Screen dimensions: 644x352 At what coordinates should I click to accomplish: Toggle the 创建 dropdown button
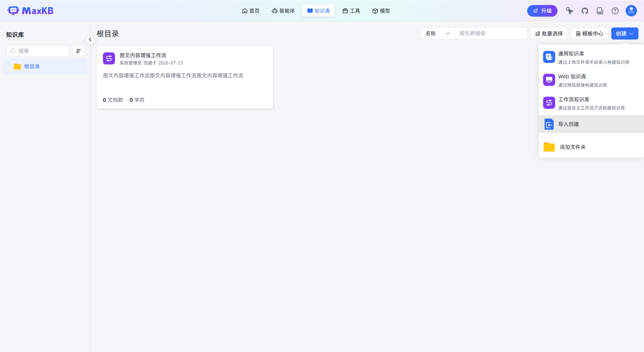(x=625, y=33)
